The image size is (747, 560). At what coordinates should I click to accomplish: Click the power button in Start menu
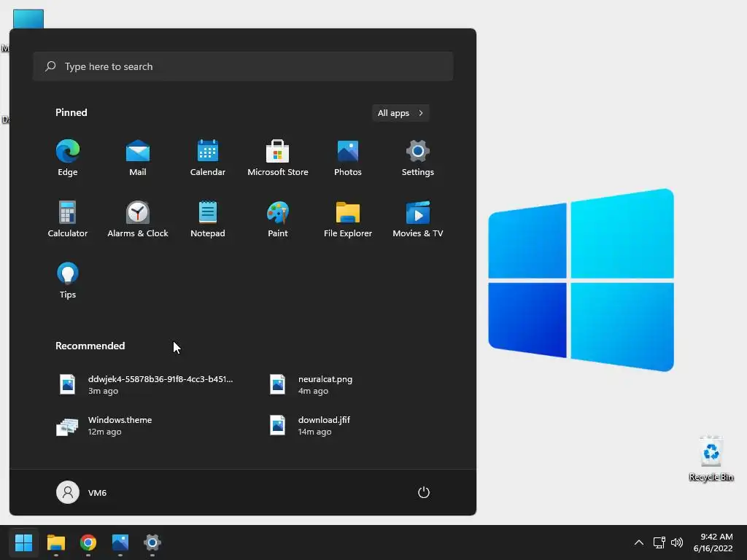[x=424, y=492]
